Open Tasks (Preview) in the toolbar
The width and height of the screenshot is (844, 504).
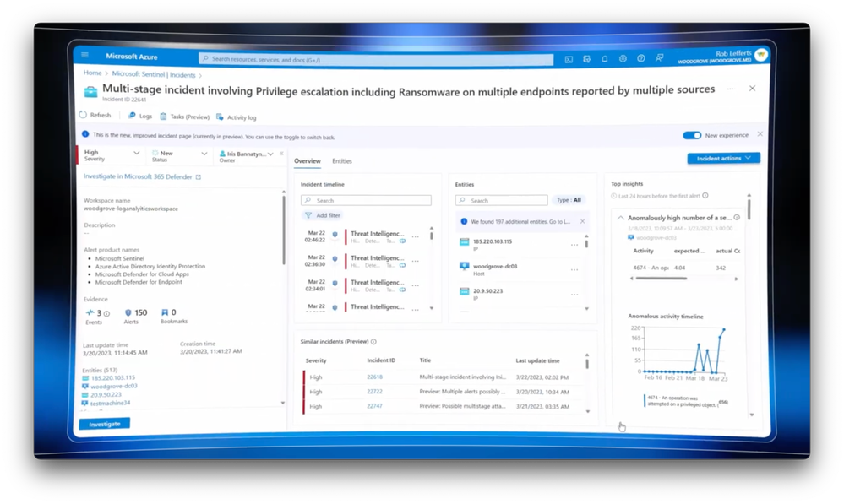coord(185,117)
